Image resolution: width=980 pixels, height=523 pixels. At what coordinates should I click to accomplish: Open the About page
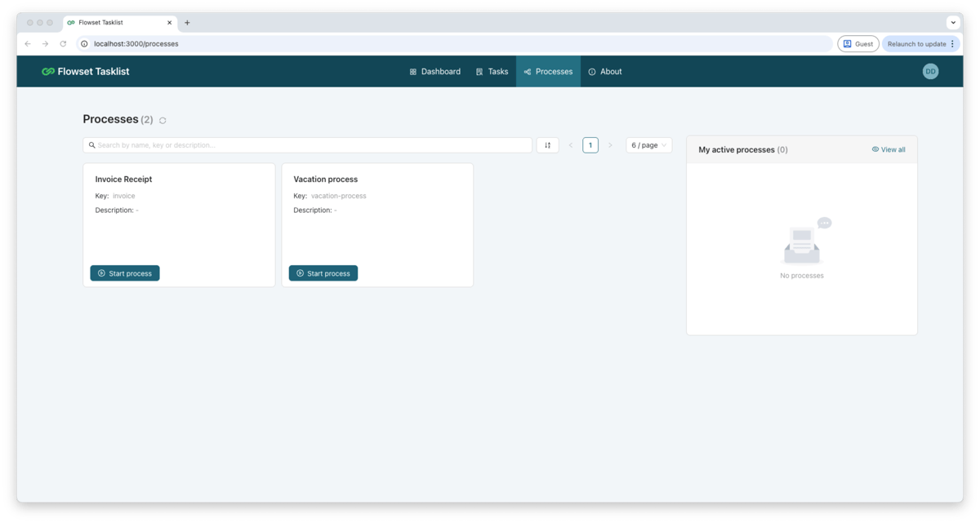pyautogui.click(x=605, y=72)
